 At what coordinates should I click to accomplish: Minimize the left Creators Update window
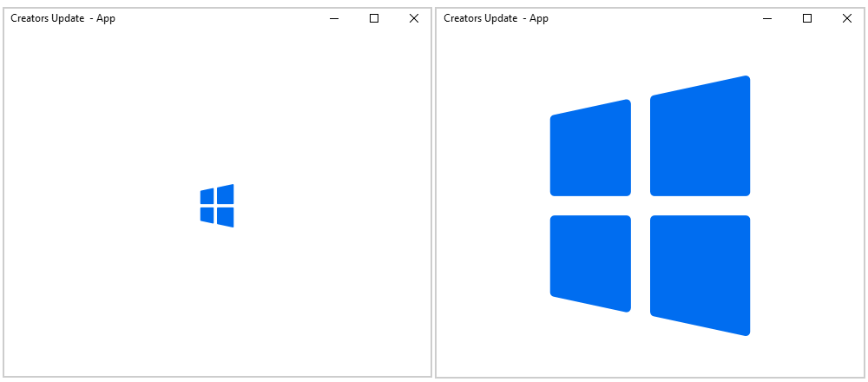pos(334,18)
